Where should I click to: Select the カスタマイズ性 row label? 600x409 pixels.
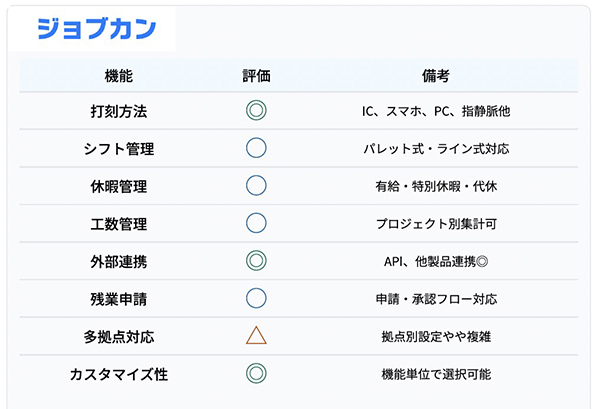pos(118,374)
